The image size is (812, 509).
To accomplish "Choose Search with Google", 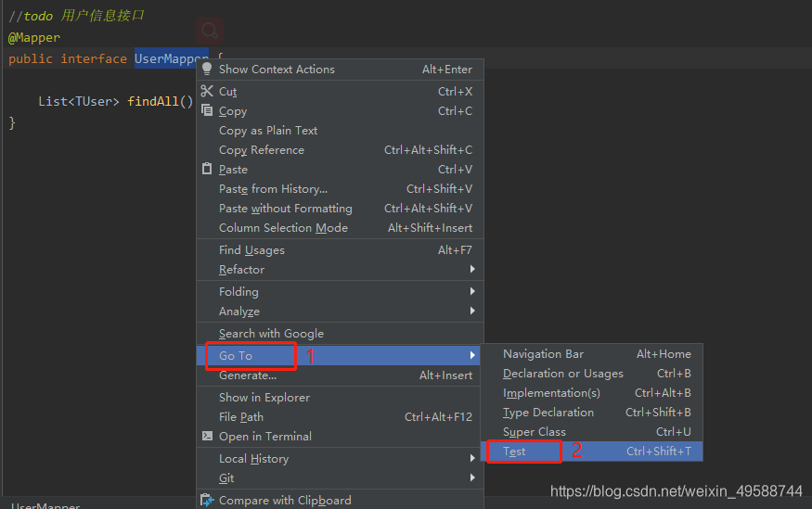I will point(341,334).
